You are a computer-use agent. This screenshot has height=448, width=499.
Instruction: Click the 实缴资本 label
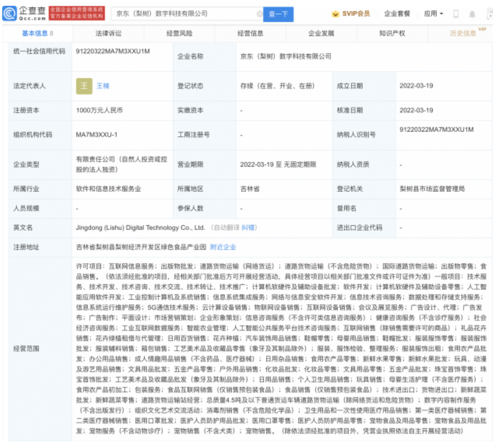click(x=190, y=110)
